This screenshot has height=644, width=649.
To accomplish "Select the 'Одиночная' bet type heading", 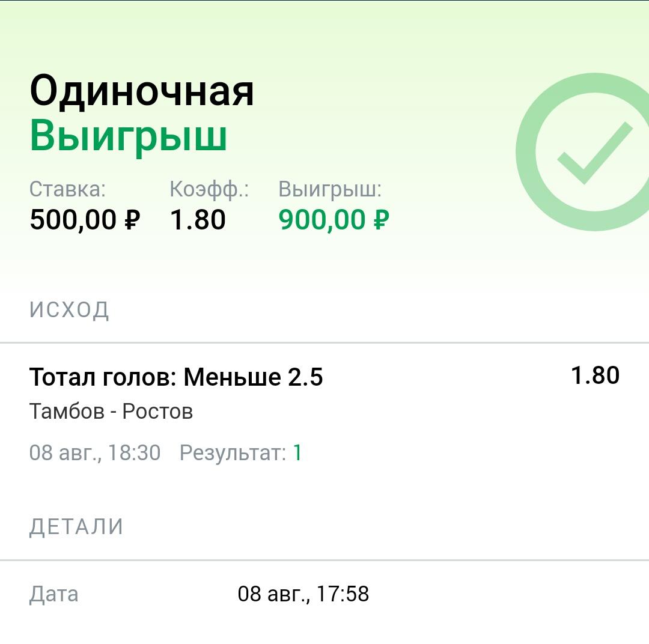I will pos(142,91).
